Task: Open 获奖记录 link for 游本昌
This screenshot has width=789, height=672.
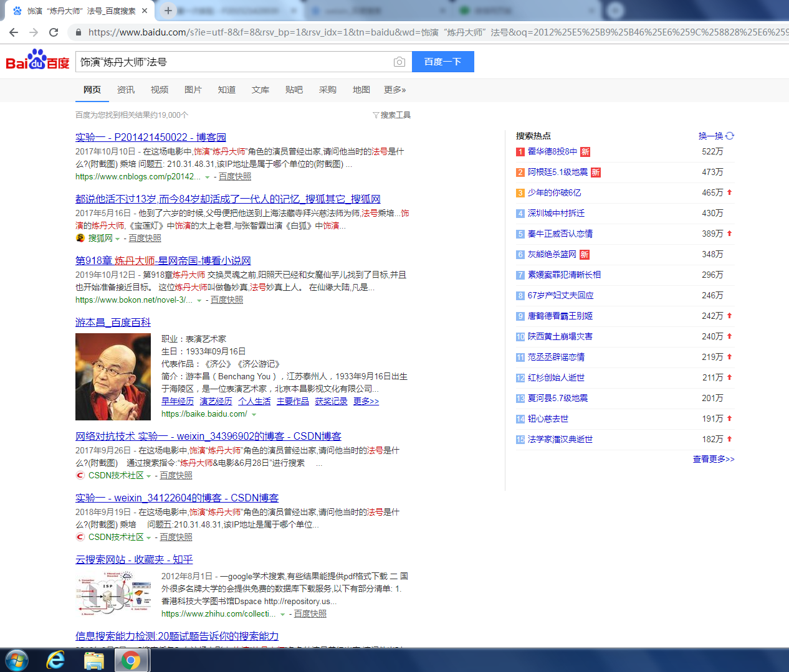Action: click(331, 401)
